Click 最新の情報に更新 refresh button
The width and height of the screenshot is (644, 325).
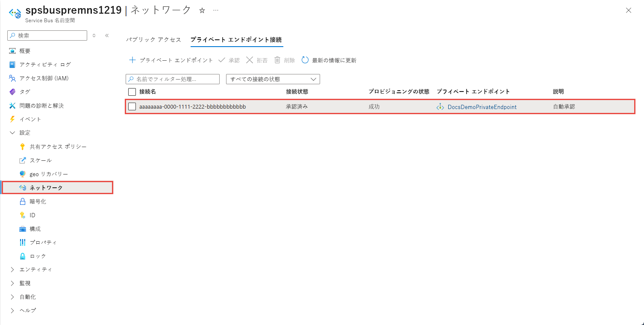(329, 60)
